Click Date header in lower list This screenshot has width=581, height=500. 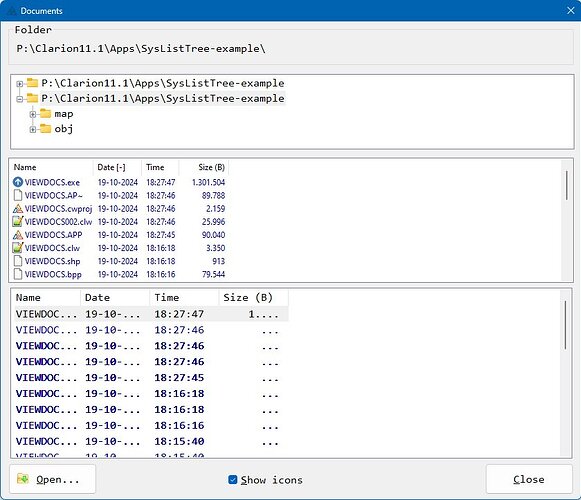115,298
